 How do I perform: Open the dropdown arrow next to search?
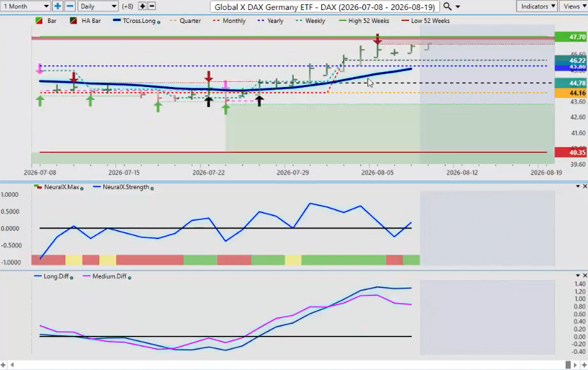click(458, 7)
